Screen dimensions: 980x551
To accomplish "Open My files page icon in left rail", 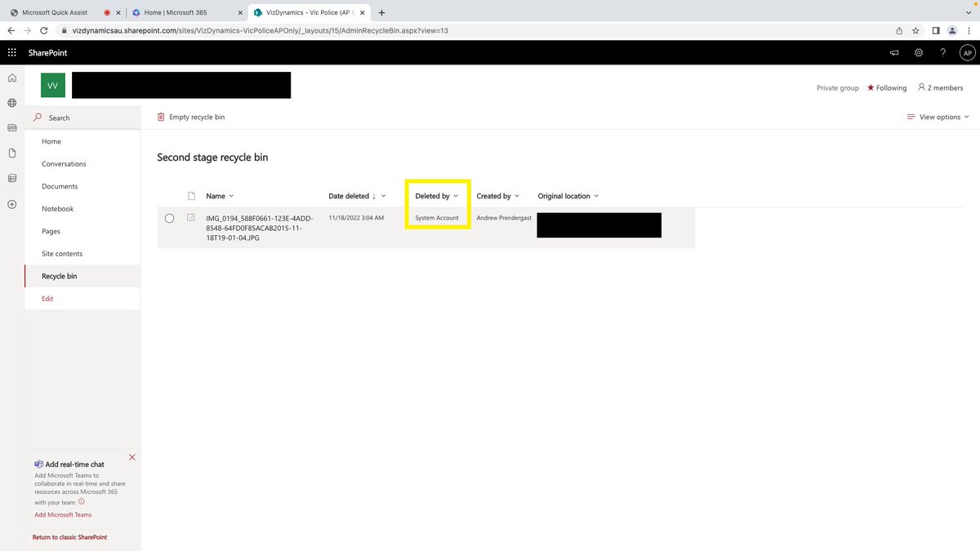I will 11,153.
